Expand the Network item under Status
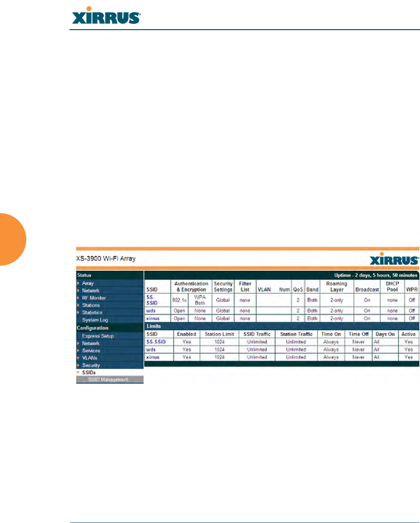 (x=90, y=290)
